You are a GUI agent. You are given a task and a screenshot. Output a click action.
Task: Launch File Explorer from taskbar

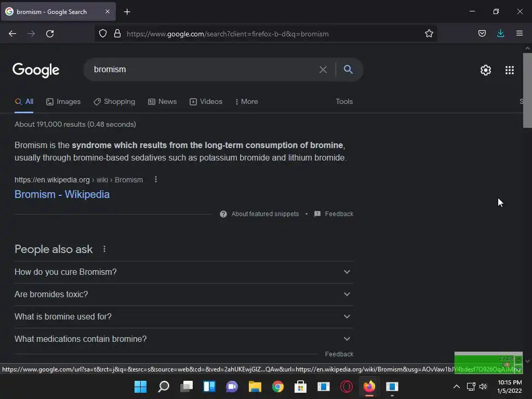[255, 387]
